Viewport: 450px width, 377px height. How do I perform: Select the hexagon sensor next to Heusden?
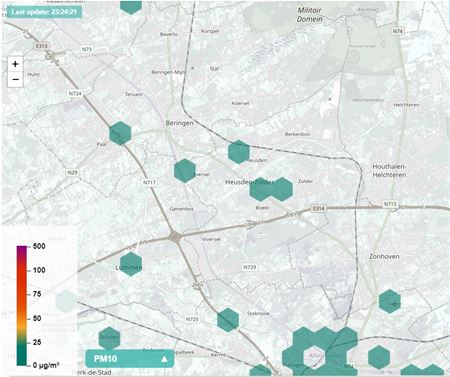239,152
